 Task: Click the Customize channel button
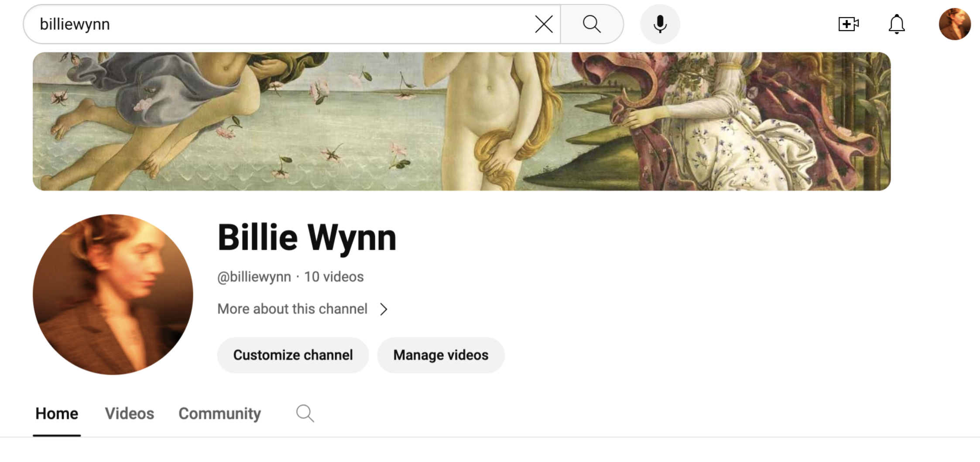click(293, 355)
